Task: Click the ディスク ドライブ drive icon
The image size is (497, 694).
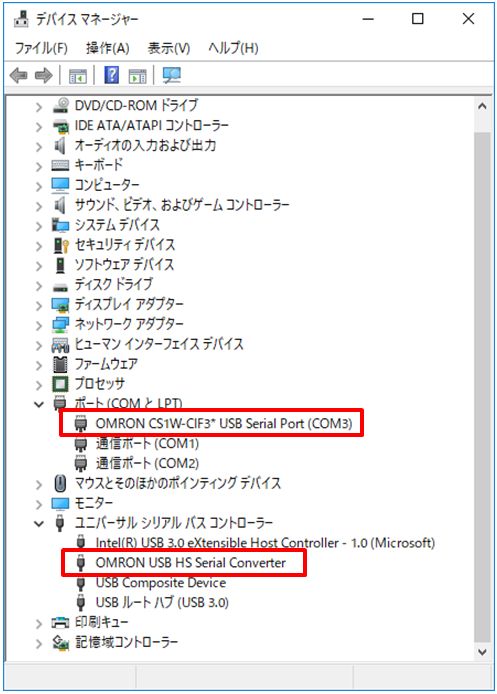Action: (x=60, y=287)
